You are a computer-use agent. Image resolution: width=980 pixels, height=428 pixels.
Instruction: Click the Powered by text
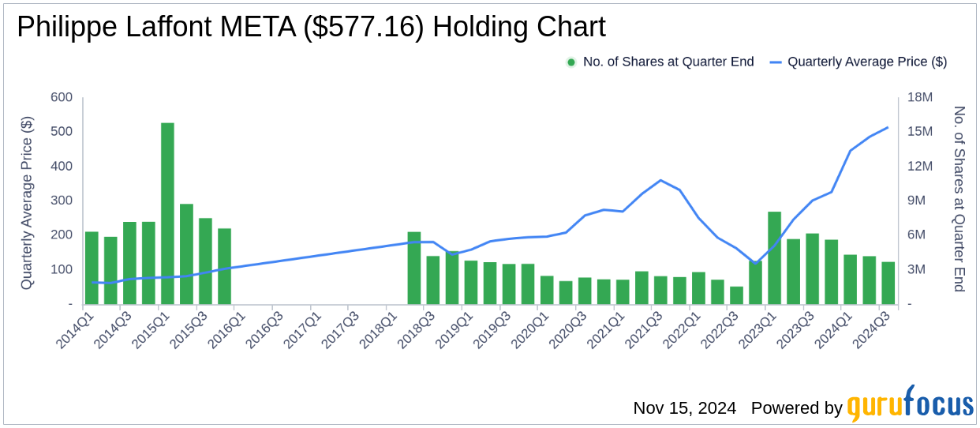point(797,408)
